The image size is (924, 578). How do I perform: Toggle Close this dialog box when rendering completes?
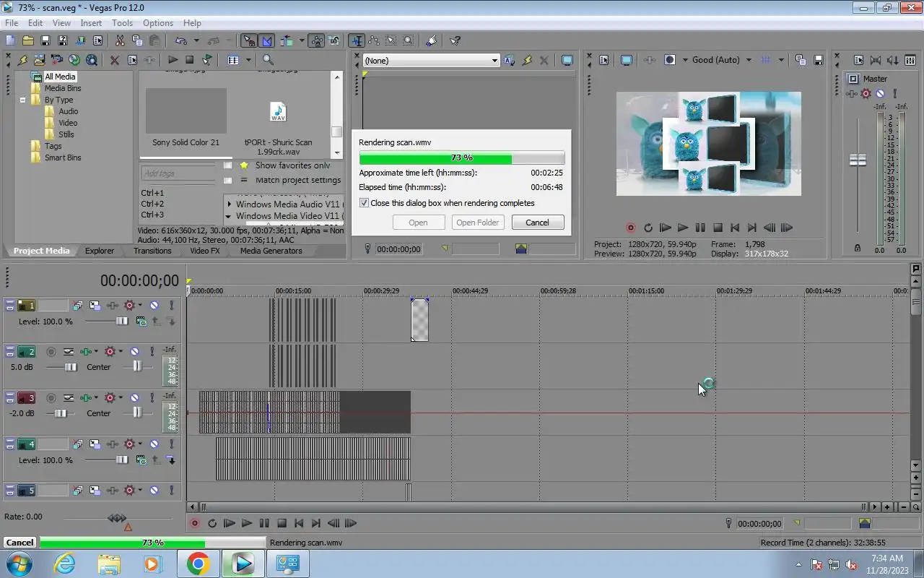(x=364, y=203)
